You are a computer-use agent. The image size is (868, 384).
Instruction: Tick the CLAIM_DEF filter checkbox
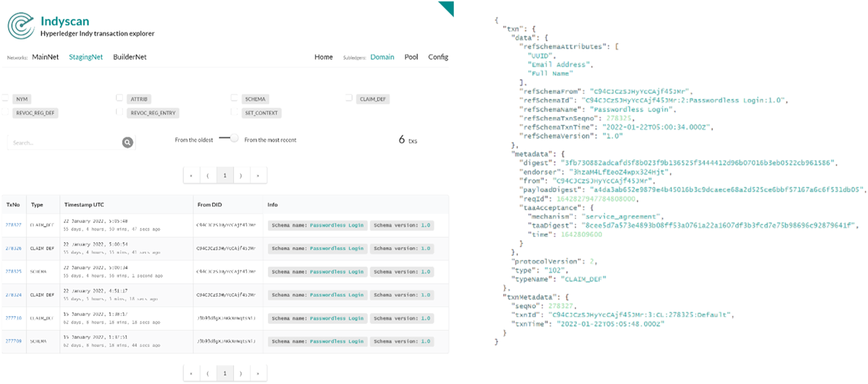coord(349,98)
